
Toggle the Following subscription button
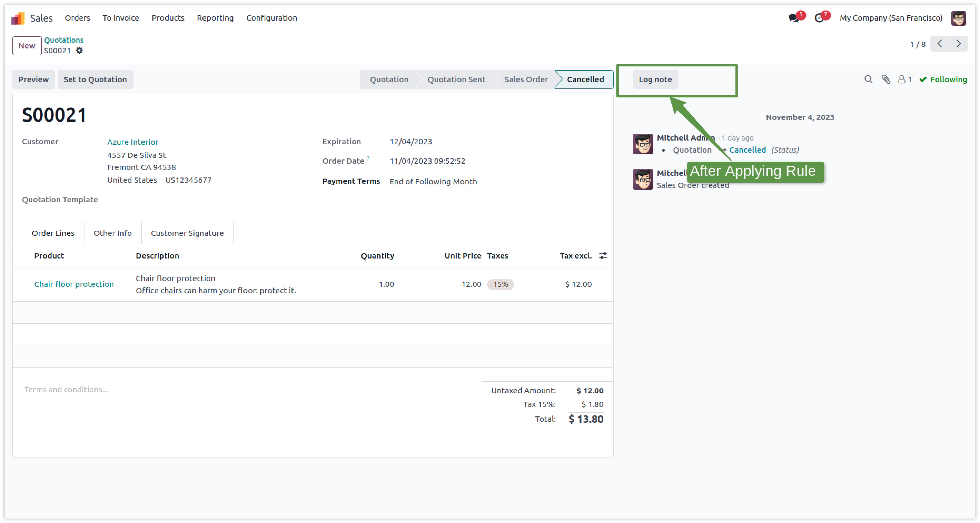pos(943,80)
